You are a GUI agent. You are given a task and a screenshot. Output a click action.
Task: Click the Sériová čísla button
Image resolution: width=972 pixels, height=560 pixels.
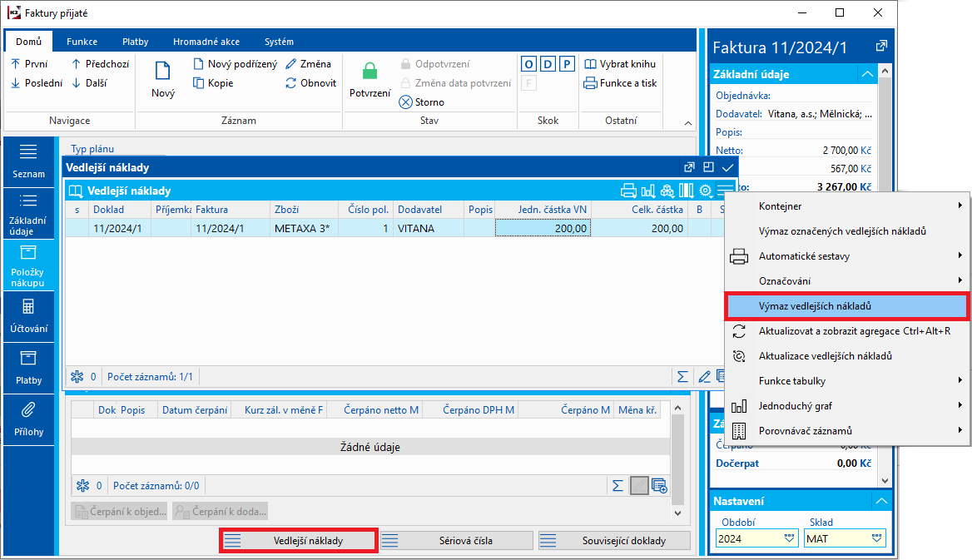coord(456,541)
